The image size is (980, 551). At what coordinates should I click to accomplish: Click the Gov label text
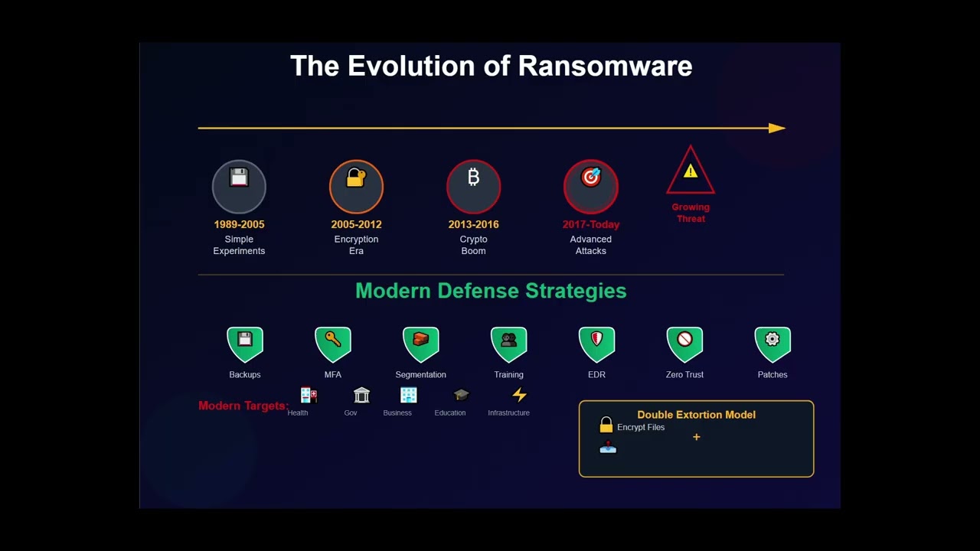[x=351, y=412]
